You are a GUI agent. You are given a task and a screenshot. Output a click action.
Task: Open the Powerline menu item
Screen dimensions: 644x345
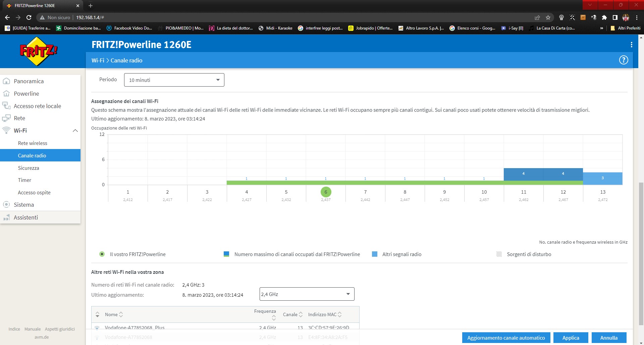(40, 94)
